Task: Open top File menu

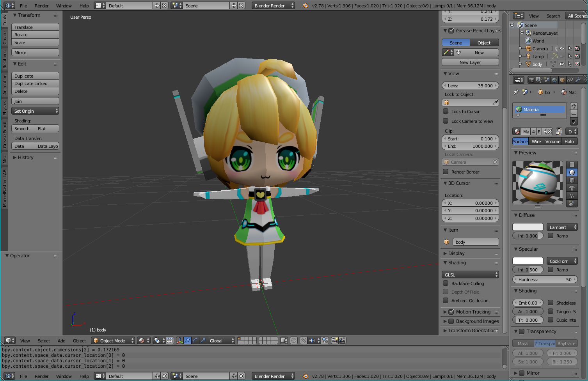Action: pos(23,6)
